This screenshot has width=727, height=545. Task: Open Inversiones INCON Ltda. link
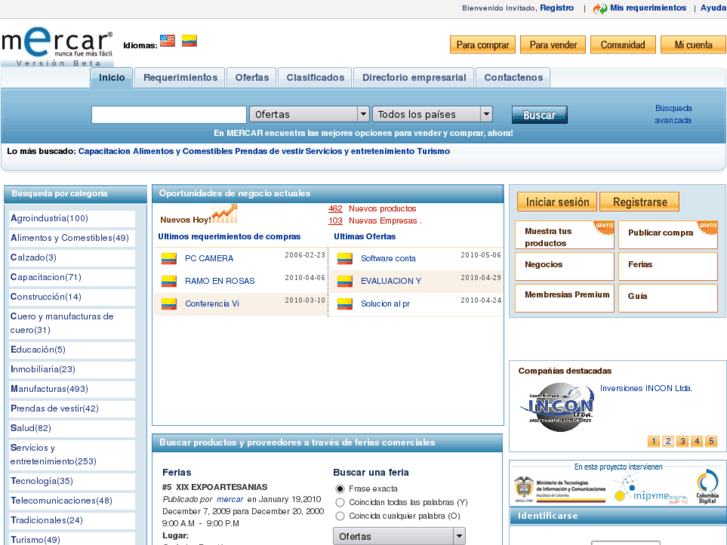coord(646,388)
